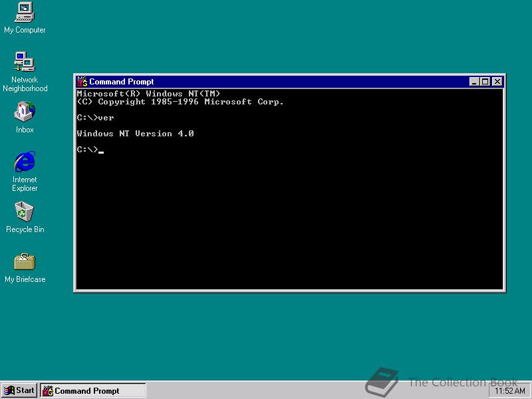Screen dimensions: 532x399
Task: Open the Command Prompt title bar system-menu icon
Action: pos(82,82)
